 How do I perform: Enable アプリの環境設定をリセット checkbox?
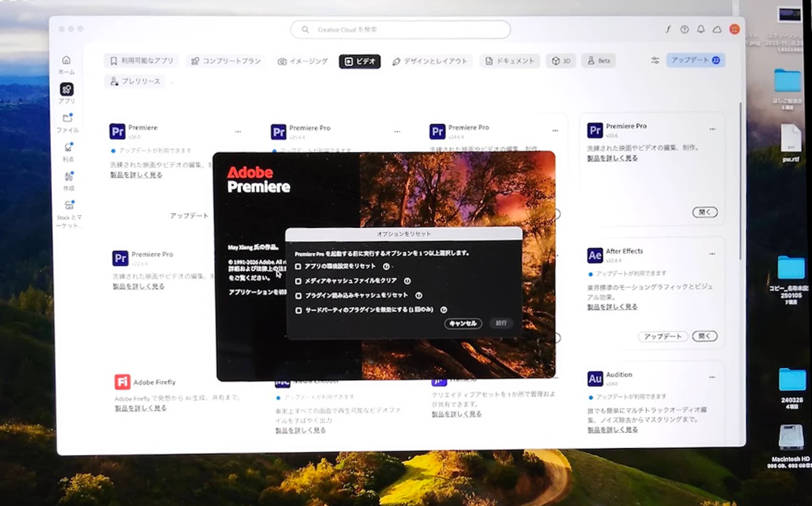(x=298, y=266)
